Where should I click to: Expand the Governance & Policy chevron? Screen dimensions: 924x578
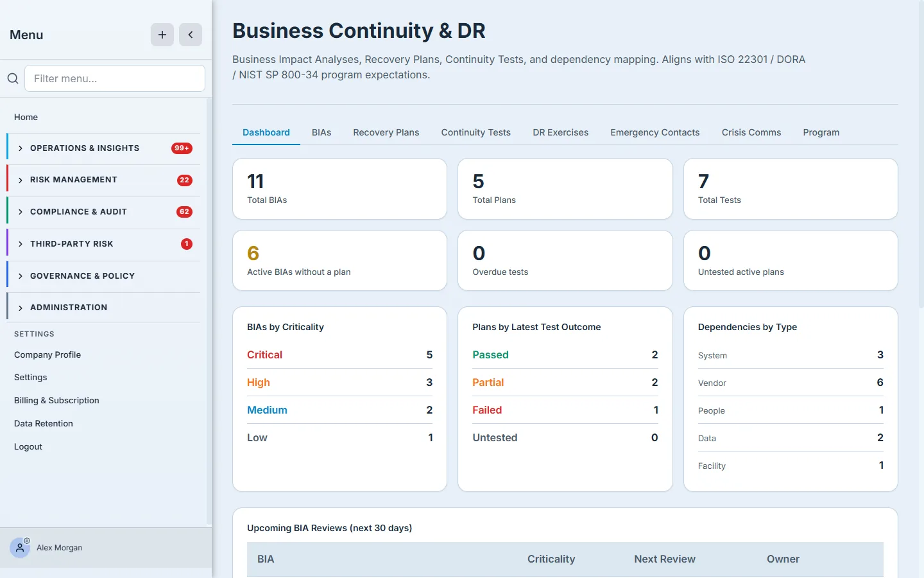click(x=21, y=276)
